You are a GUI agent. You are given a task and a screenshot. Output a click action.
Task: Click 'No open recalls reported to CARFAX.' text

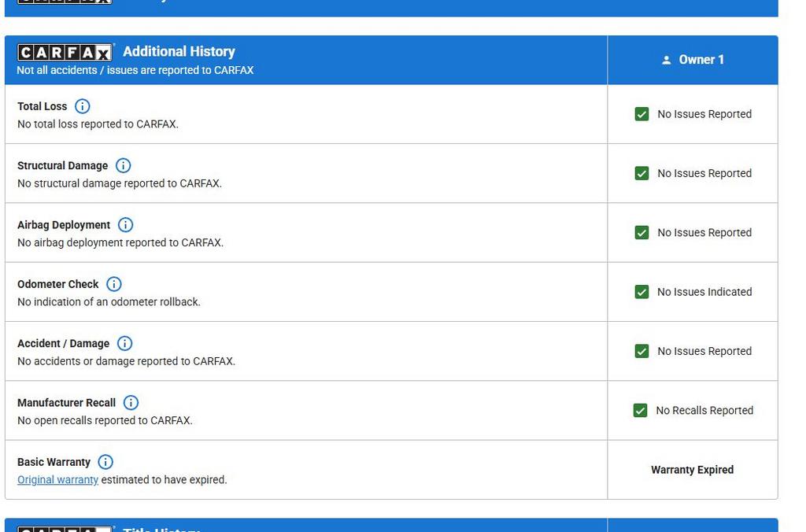[105, 420]
